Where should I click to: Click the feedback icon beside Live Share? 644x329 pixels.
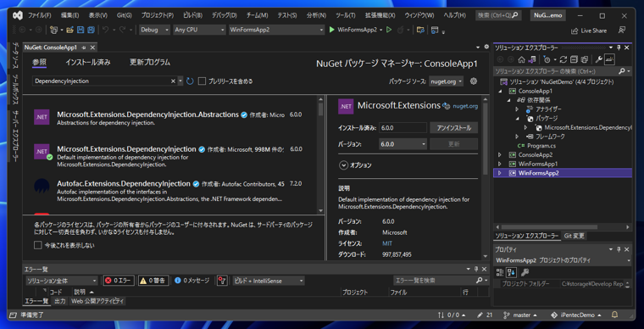coord(622,31)
